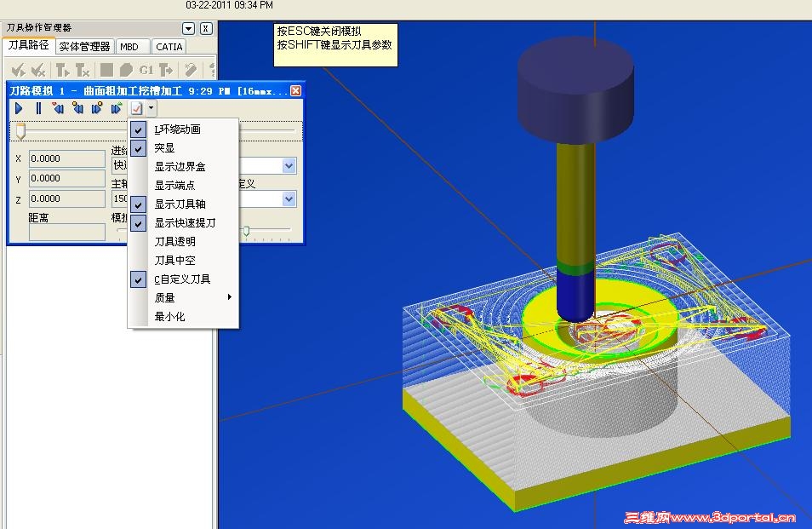812x529 pixels.
Task: Pause the toolpath simulation
Action: [38, 108]
